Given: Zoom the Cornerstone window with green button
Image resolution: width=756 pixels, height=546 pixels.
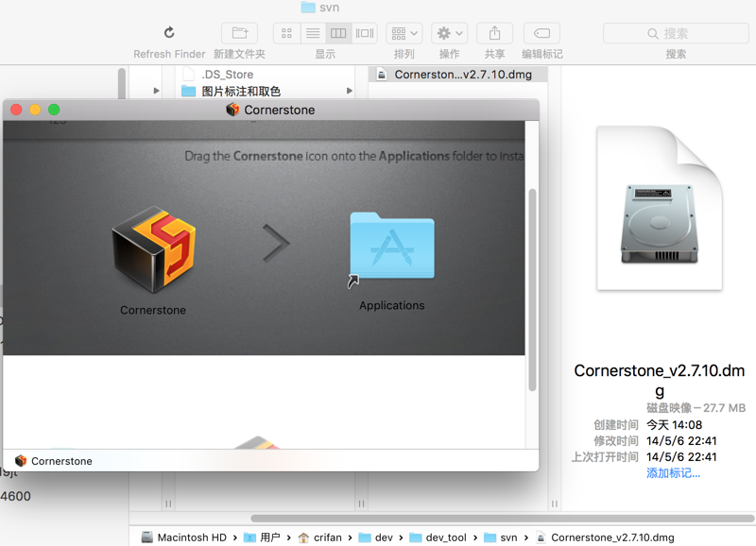Looking at the screenshot, I should pyautogui.click(x=54, y=110).
